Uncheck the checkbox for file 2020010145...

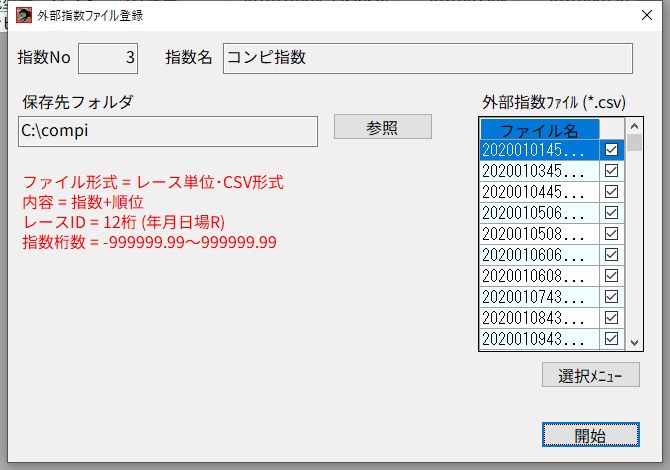coord(611,150)
